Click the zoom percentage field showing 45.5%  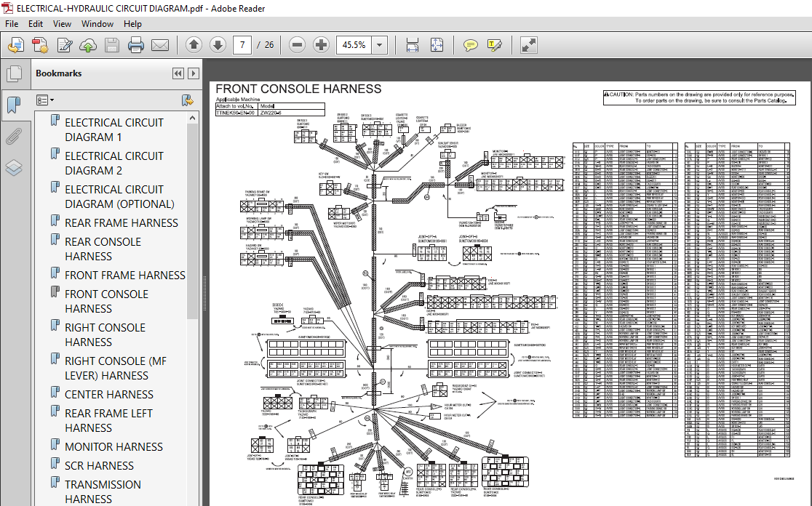(x=354, y=45)
